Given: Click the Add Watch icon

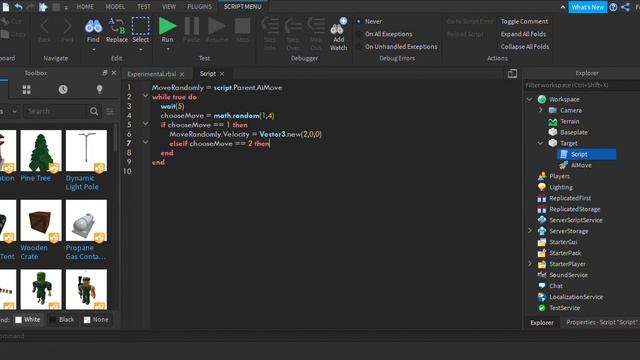Looking at the screenshot, I should 338,27.
